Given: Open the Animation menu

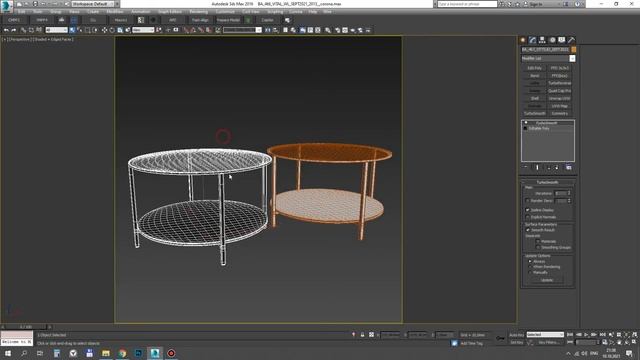Looking at the screenshot, I should click(x=140, y=12).
